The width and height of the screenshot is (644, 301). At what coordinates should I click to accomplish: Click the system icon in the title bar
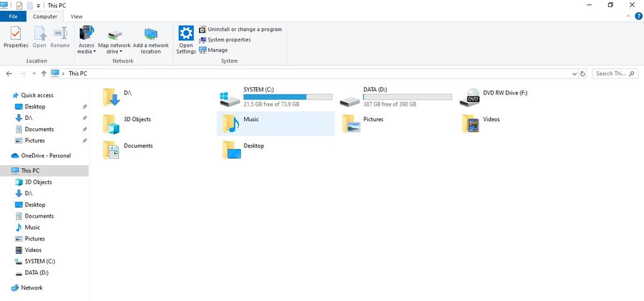tap(4, 5)
